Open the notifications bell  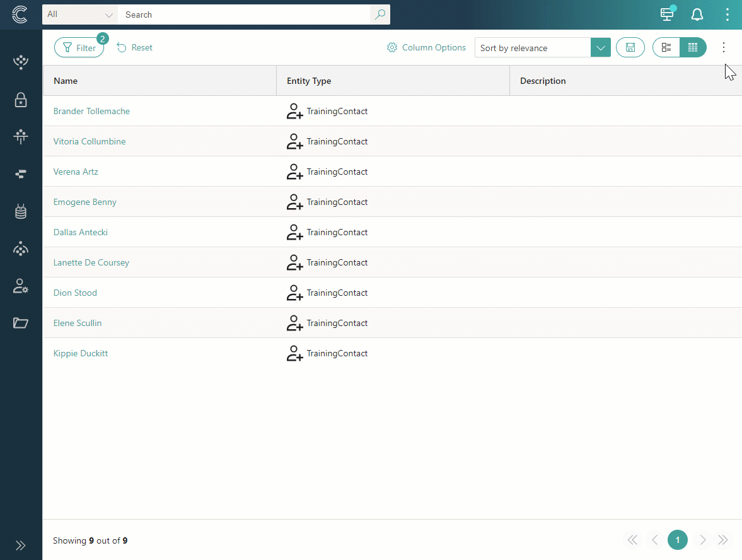697,15
